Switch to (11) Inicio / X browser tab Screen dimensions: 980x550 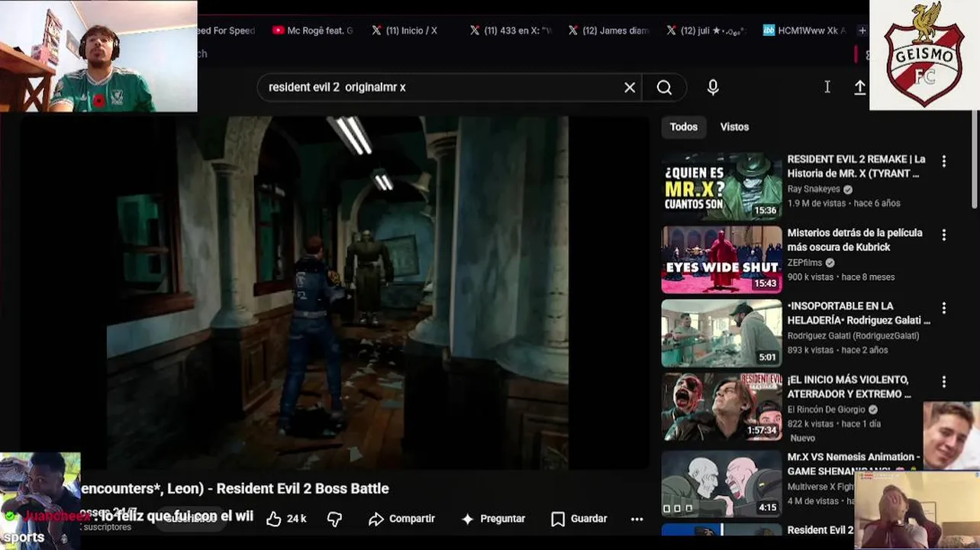pyautogui.click(x=405, y=31)
